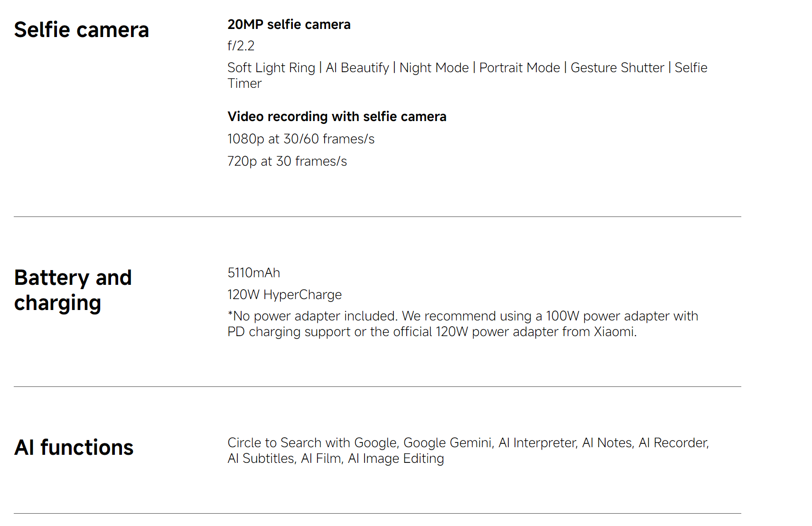Click the f/2.2 aperture text
The height and width of the screenshot is (526, 812).
241,46
